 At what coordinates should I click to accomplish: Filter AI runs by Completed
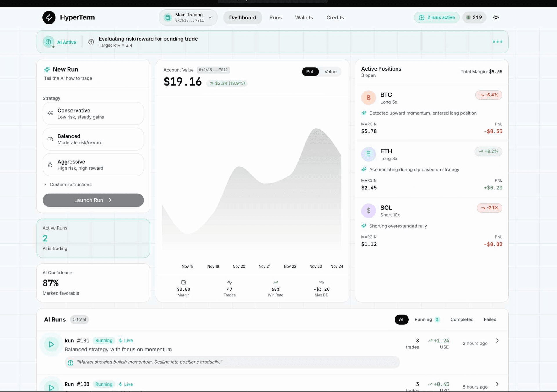coord(462,319)
